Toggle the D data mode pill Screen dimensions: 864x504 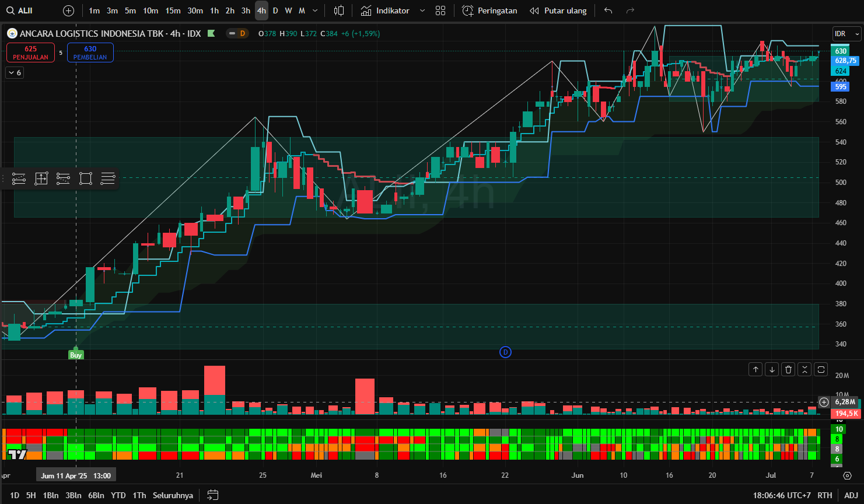[x=237, y=33]
